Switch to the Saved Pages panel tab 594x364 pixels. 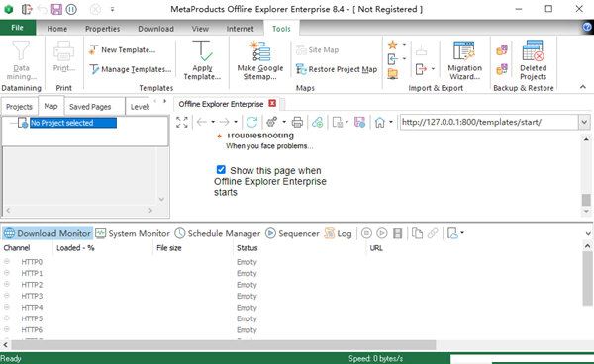pyautogui.click(x=90, y=107)
